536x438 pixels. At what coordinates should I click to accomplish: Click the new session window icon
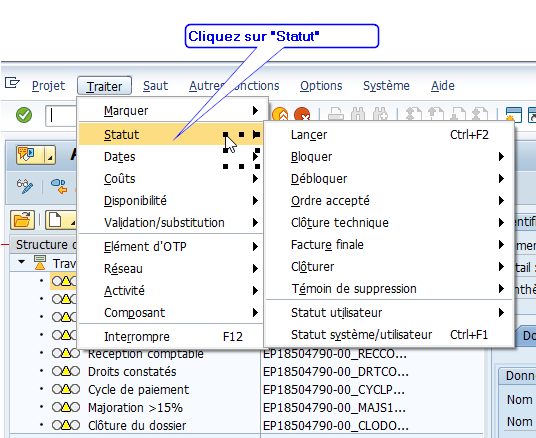coord(514,115)
